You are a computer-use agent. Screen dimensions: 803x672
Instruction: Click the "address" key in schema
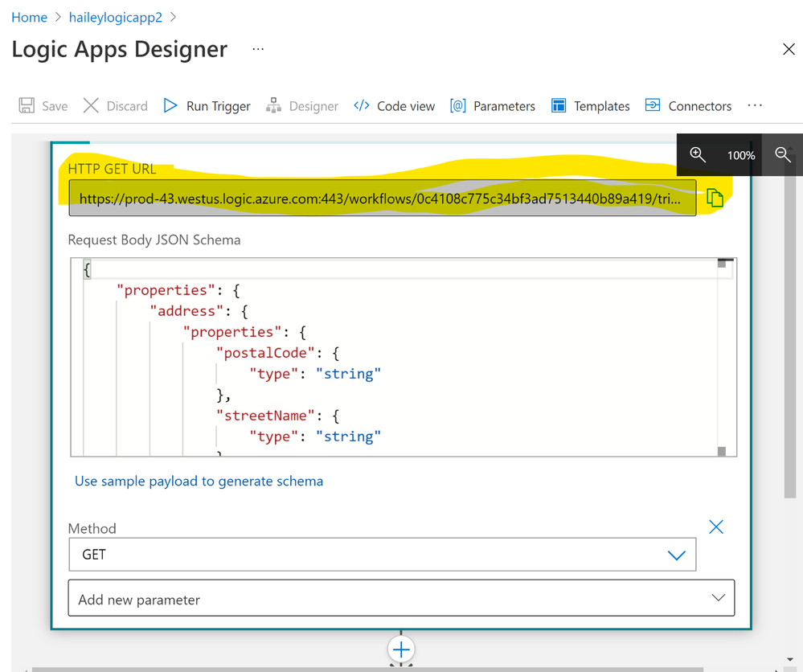pyautogui.click(x=186, y=311)
